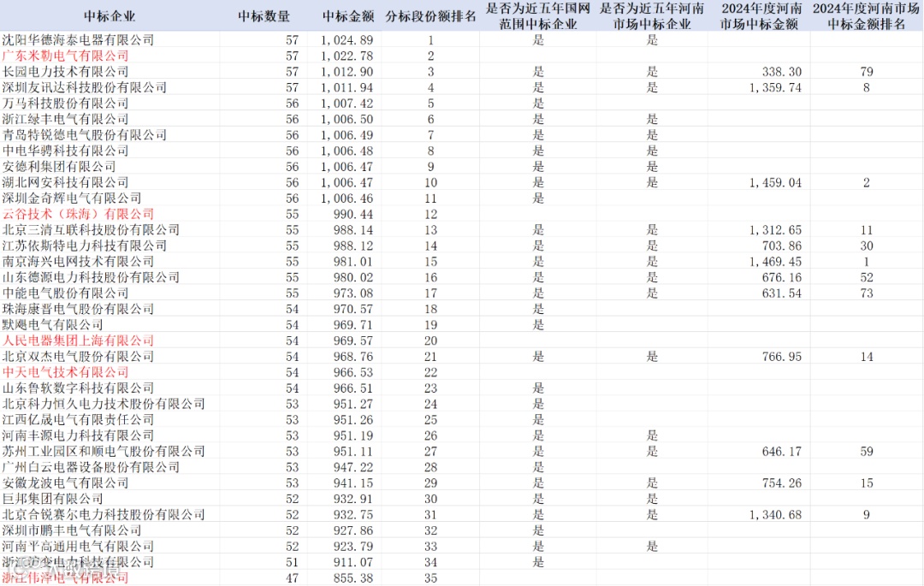The image size is (924, 586).
Task: Select Henan market amount 1,359.74
Action: click(775, 88)
